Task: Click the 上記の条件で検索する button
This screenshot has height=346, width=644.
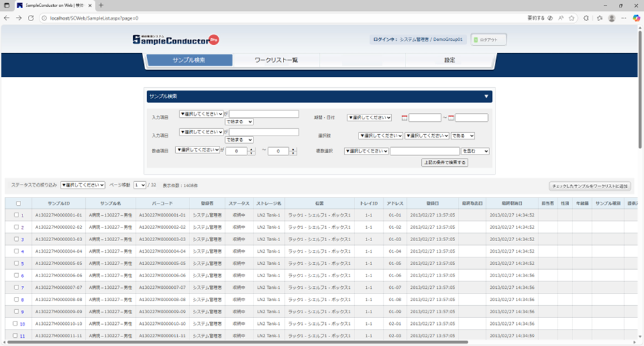Action: [x=444, y=163]
